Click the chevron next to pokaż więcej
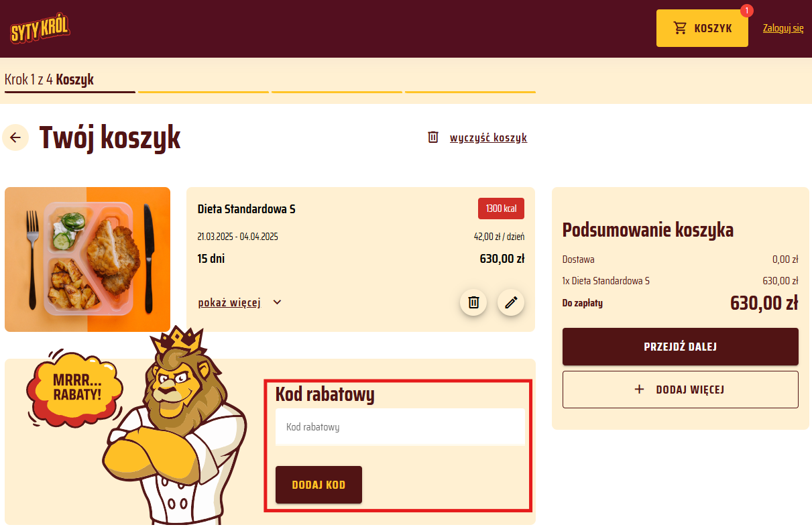The width and height of the screenshot is (812, 529). coord(278,302)
